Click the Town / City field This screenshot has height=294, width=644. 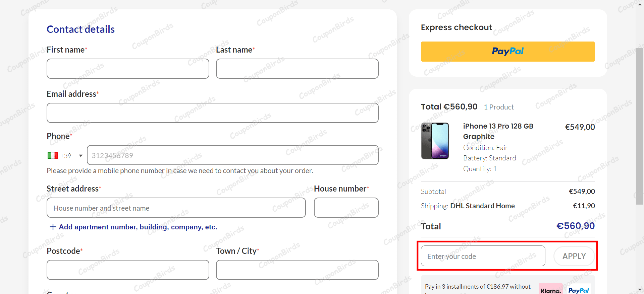297,270
